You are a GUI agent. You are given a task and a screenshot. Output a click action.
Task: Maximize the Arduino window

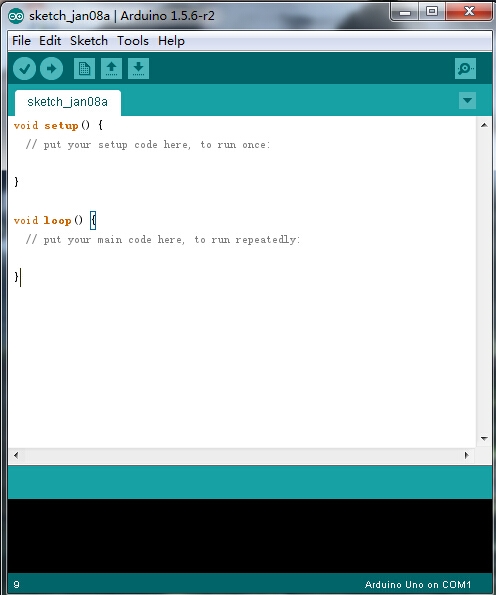(x=432, y=12)
